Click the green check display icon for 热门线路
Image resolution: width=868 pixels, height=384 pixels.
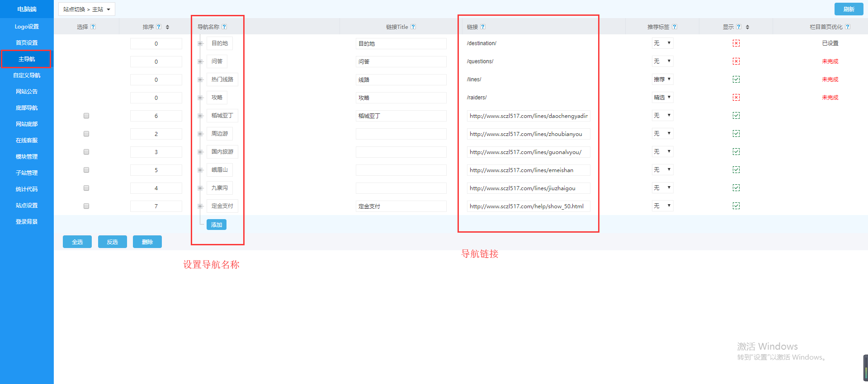[736, 80]
